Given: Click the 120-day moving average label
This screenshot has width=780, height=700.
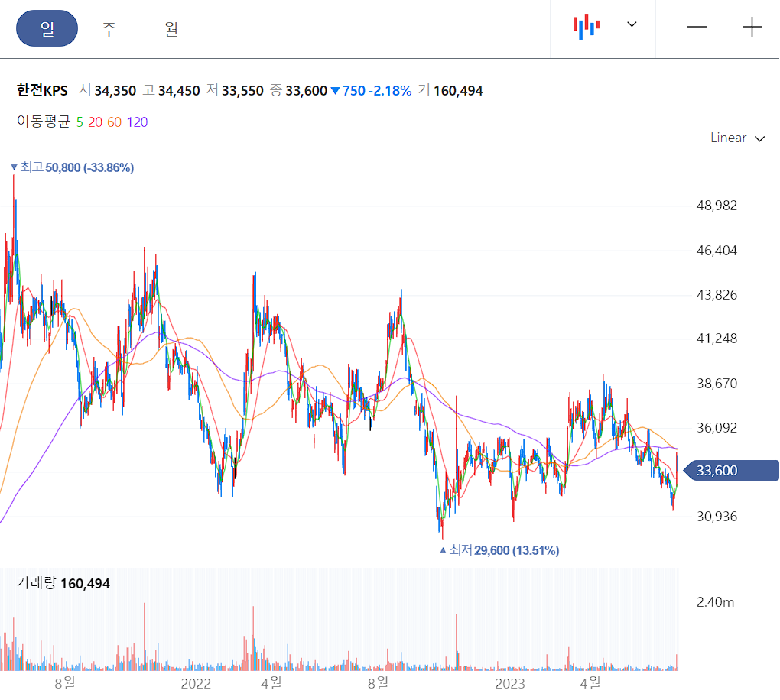Looking at the screenshot, I should 137,122.
